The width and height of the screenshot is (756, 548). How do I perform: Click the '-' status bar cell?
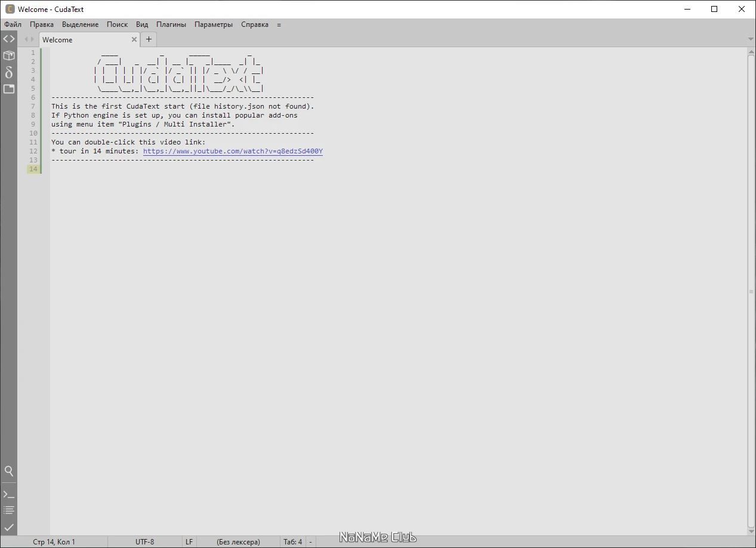pos(310,542)
